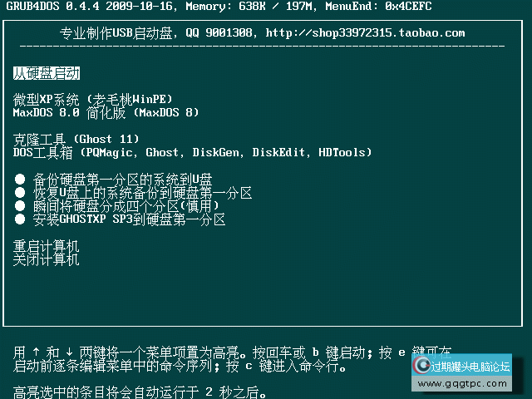Choose 微型XP系统 (老毛桃WinPE) entry
Viewport: 532px width, 399px height.
tap(92, 100)
